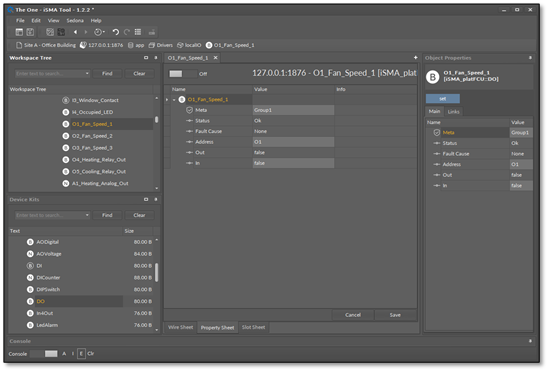Image resolution: width=548 pixels, height=371 pixels.
Task: Switch to the Wire Sheet tab
Action: click(x=180, y=328)
